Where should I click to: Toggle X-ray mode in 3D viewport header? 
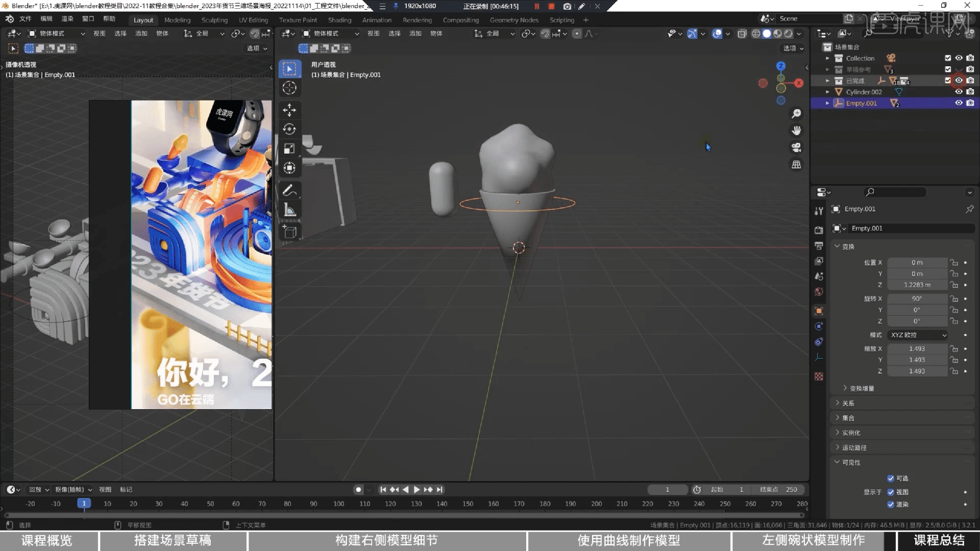point(742,34)
